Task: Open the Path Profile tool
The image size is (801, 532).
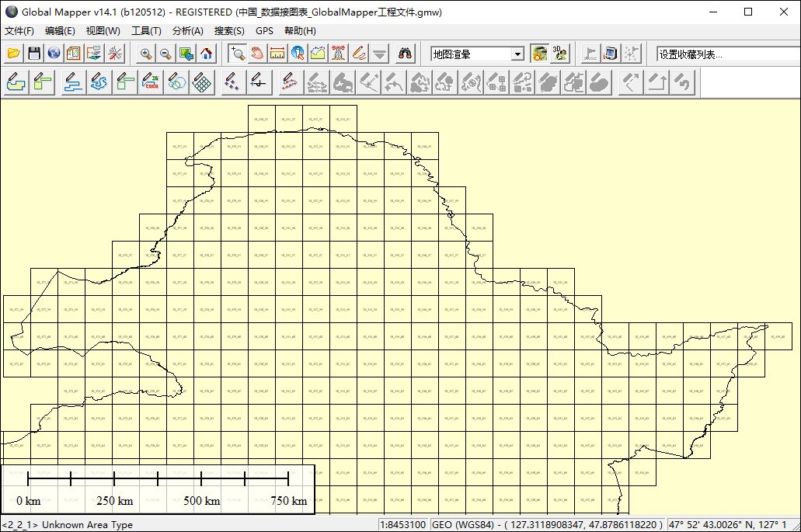Action: coord(318,54)
